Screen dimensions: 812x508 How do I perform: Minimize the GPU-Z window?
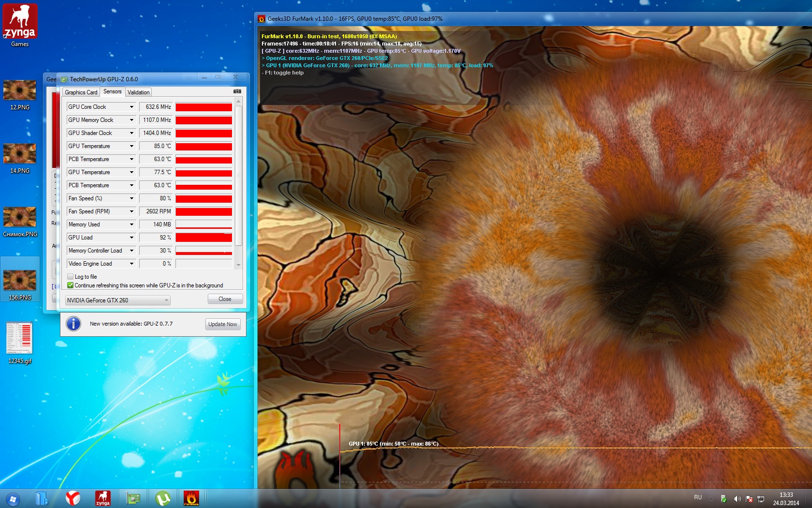pos(204,77)
